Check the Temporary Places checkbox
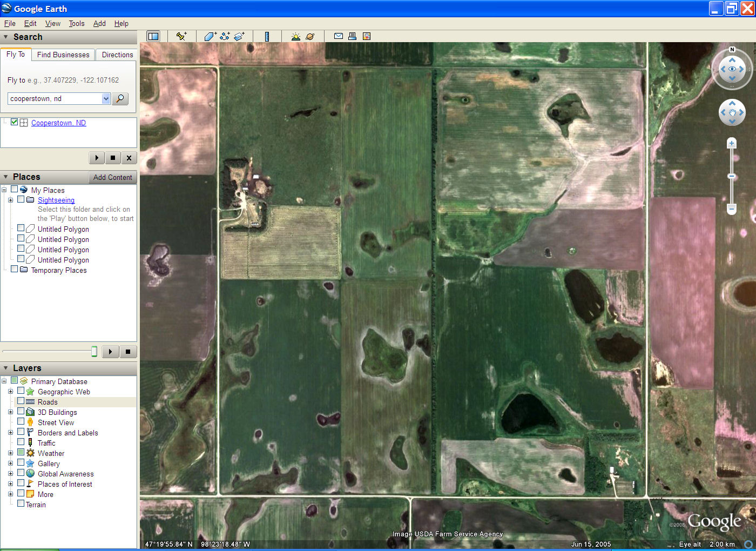Screen dimensions: 756x551 point(15,270)
